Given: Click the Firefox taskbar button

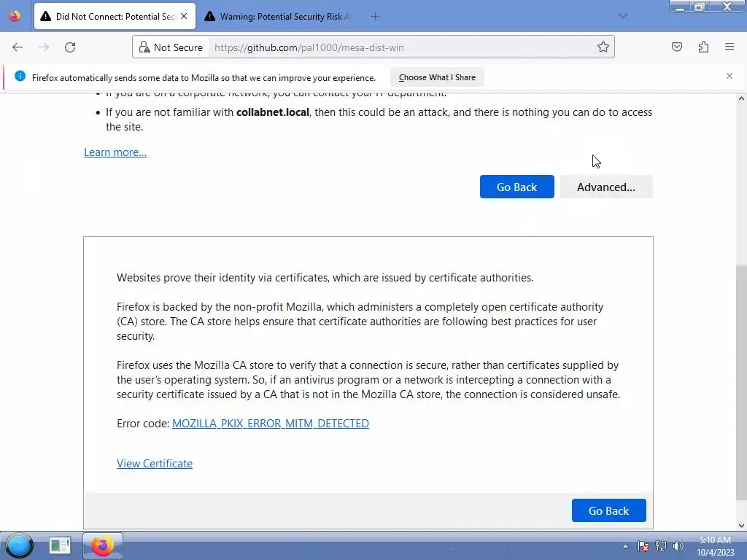Looking at the screenshot, I should [x=103, y=545].
